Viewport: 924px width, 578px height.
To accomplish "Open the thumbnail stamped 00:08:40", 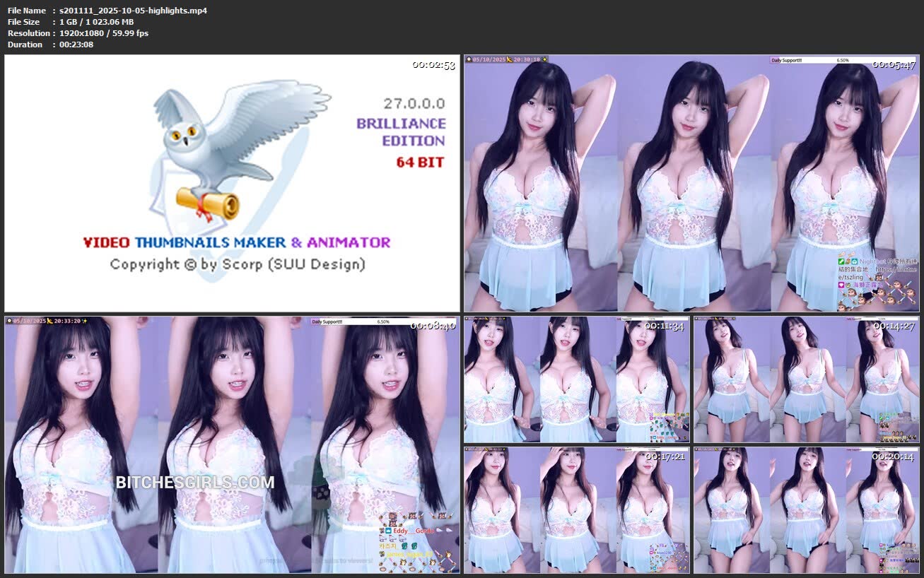I will coord(231,444).
